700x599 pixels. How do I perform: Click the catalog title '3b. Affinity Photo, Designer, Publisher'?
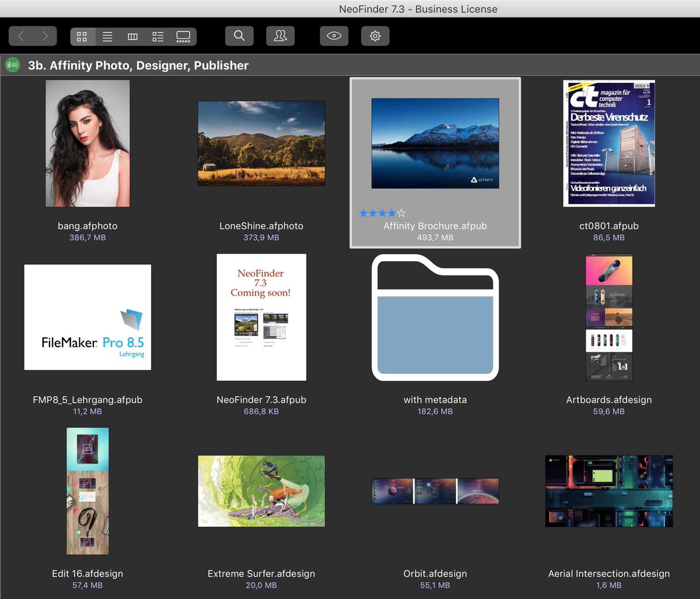pyautogui.click(x=138, y=65)
